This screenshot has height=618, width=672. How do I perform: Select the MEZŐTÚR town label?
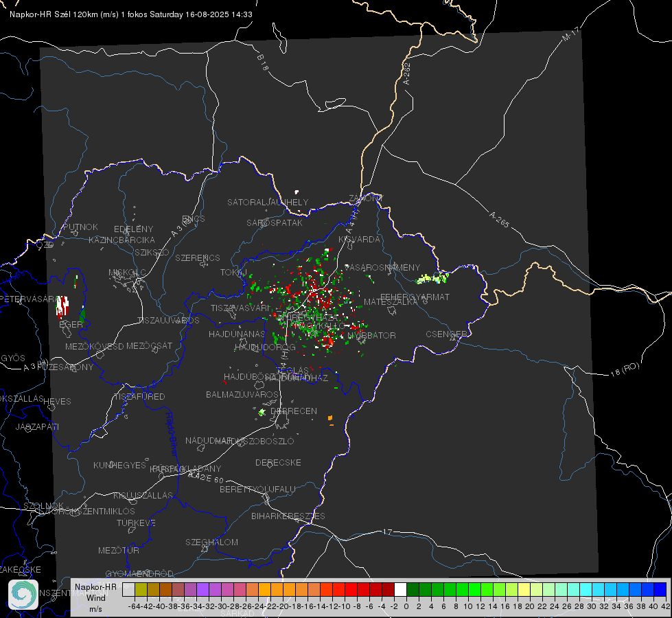(x=118, y=550)
